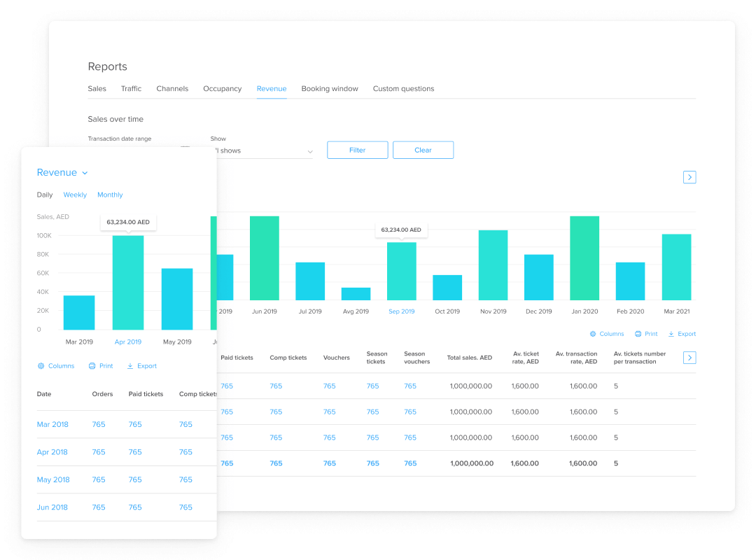Click the Columns gear icon above the main table
Image resolution: width=756 pixels, height=560 pixels.
pyautogui.click(x=593, y=335)
